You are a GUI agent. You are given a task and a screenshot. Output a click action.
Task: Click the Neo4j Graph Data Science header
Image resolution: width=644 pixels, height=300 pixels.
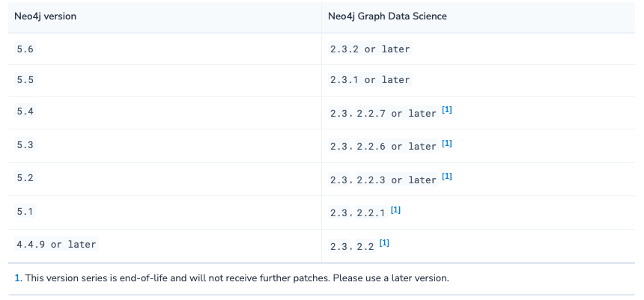387,16
